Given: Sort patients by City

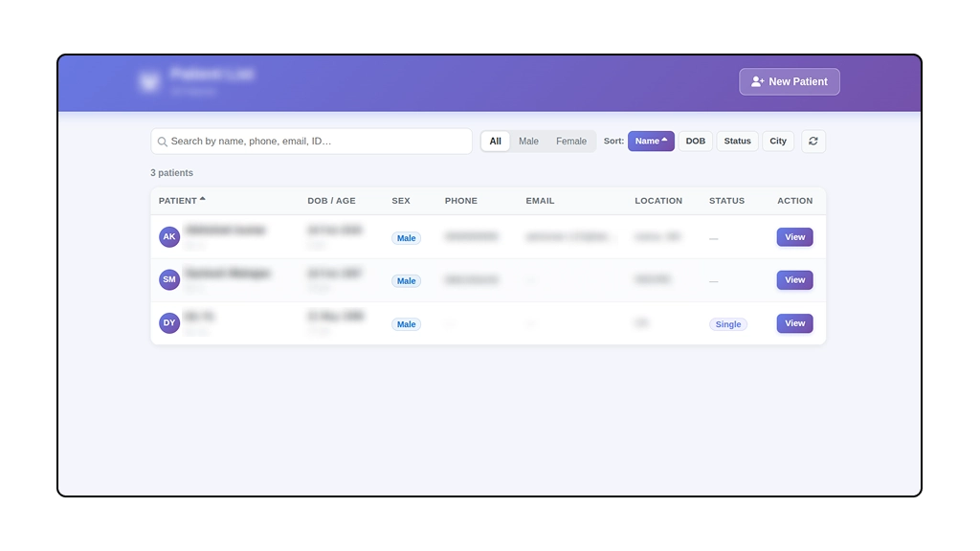Looking at the screenshot, I should [x=777, y=142].
